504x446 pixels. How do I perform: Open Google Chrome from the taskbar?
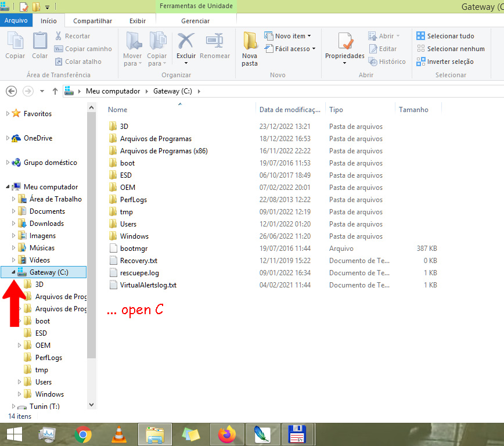coord(83,434)
